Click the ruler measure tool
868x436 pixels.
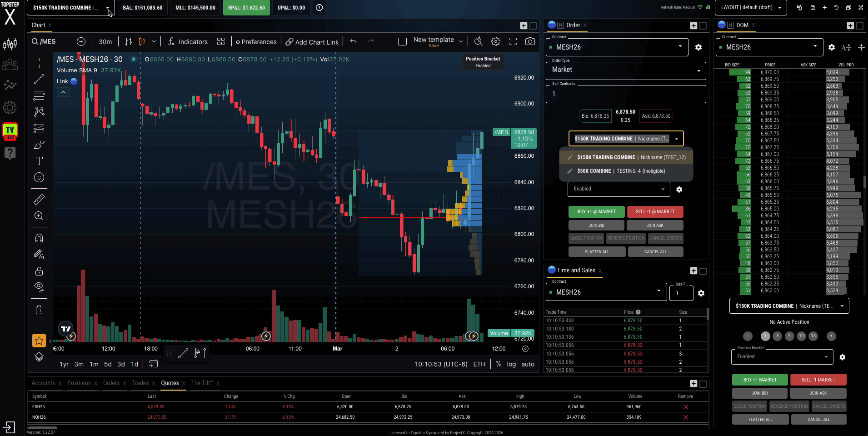[x=39, y=199]
